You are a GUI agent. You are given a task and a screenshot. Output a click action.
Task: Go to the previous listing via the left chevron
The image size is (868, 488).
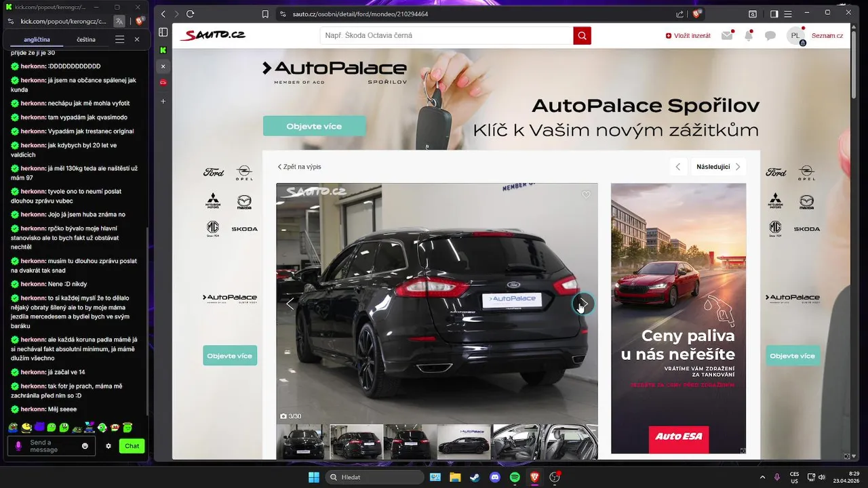tap(678, 167)
